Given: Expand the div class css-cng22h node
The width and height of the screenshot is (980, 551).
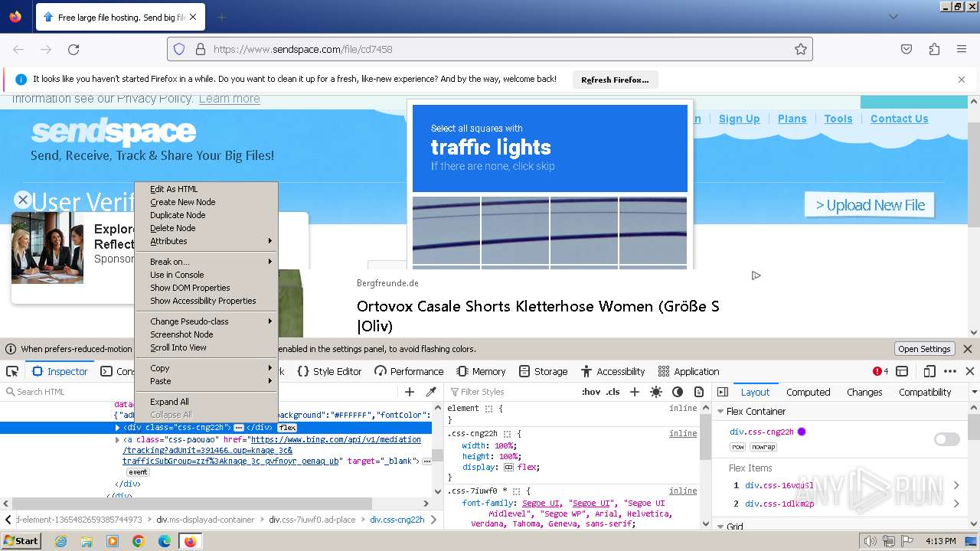Looking at the screenshot, I should click(x=117, y=428).
